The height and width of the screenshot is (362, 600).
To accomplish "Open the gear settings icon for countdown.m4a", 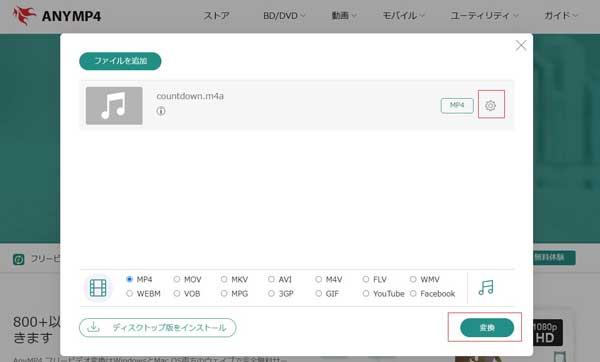I will pyautogui.click(x=491, y=105).
